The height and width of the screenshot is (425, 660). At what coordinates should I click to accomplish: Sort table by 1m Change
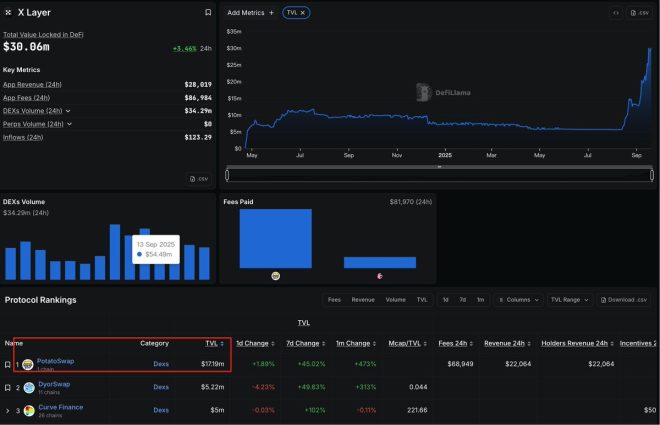[356, 343]
